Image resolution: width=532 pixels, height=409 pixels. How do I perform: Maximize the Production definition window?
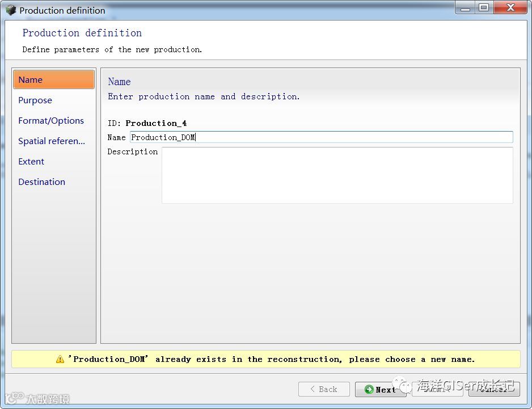point(484,7)
